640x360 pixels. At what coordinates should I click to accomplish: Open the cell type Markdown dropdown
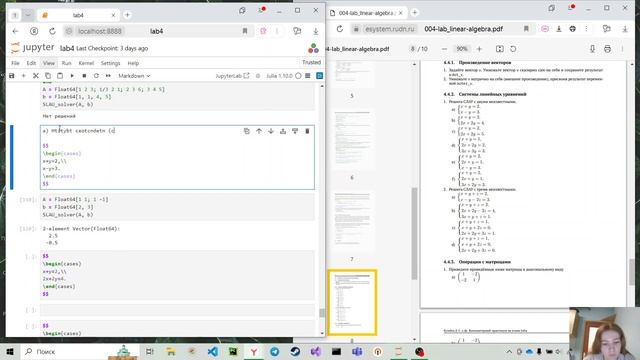point(134,76)
